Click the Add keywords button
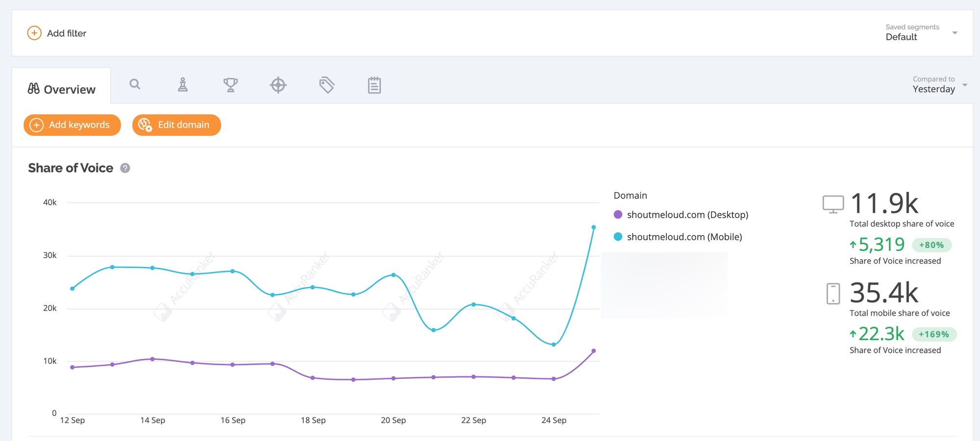The image size is (980, 441). click(x=72, y=125)
